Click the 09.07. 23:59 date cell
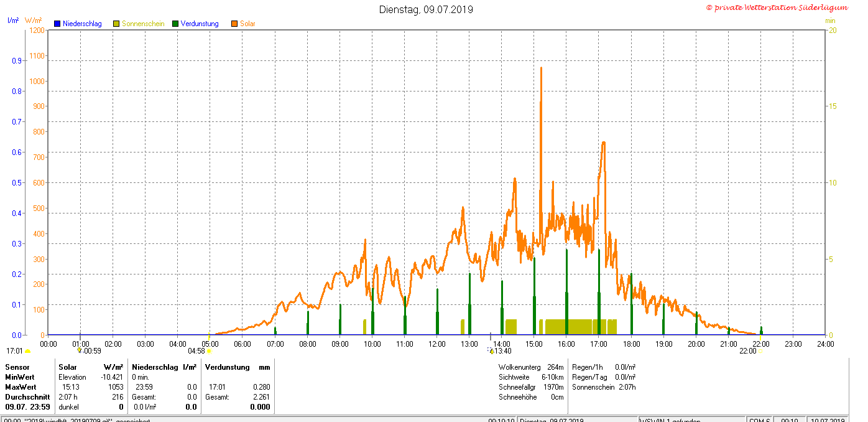This screenshot has width=868, height=422. [x=27, y=407]
